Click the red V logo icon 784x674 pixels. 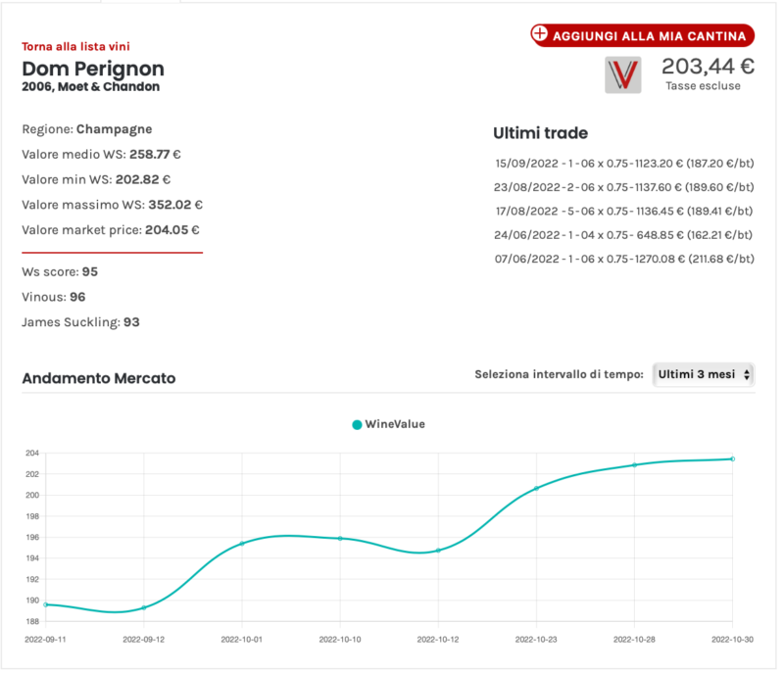coord(622,74)
